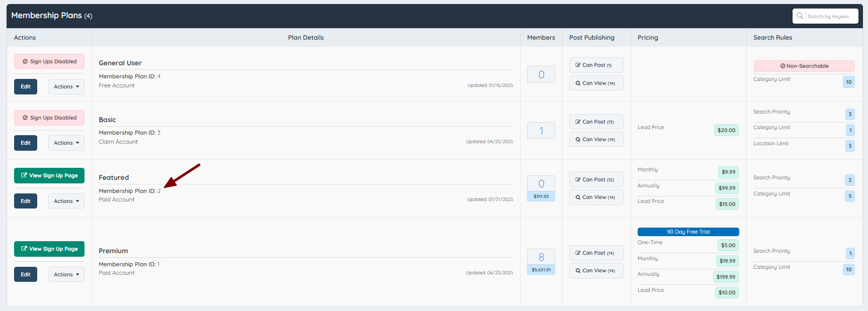This screenshot has width=868, height=311.
Task: Edit the Premium plan
Action: (26, 274)
